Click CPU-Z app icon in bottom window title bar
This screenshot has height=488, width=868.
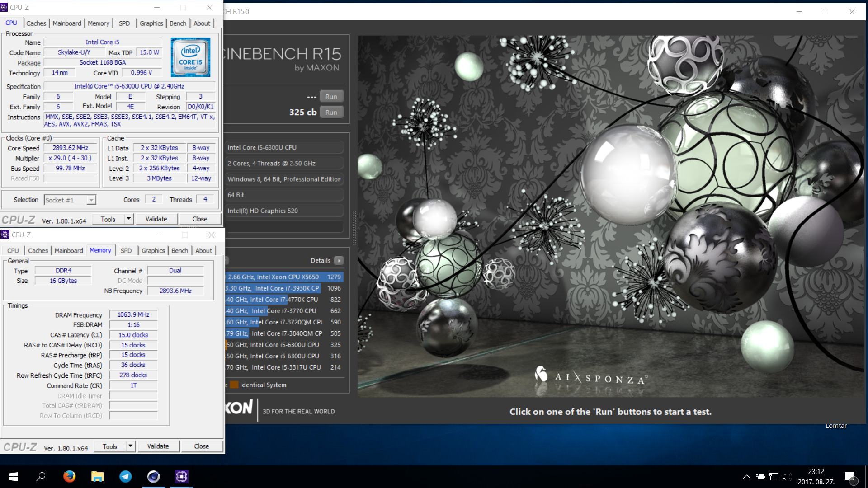pyautogui.click(x=5, y=235)
